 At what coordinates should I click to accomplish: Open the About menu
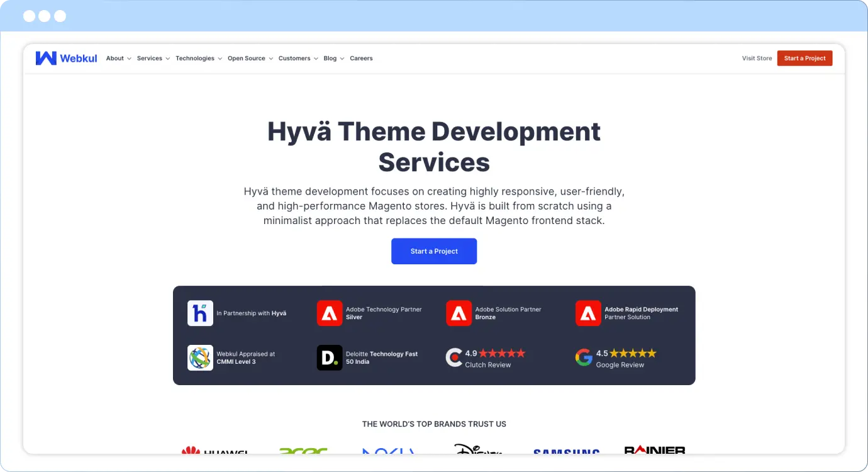point(114,58)
